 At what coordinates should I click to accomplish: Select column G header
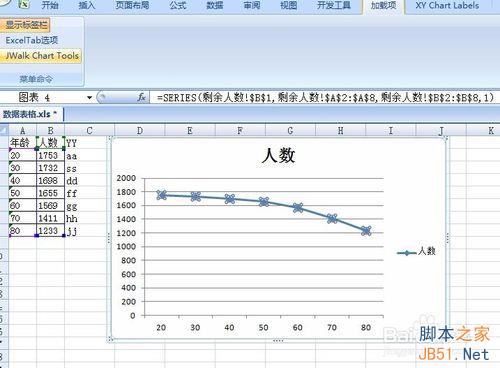pos(290,130)
